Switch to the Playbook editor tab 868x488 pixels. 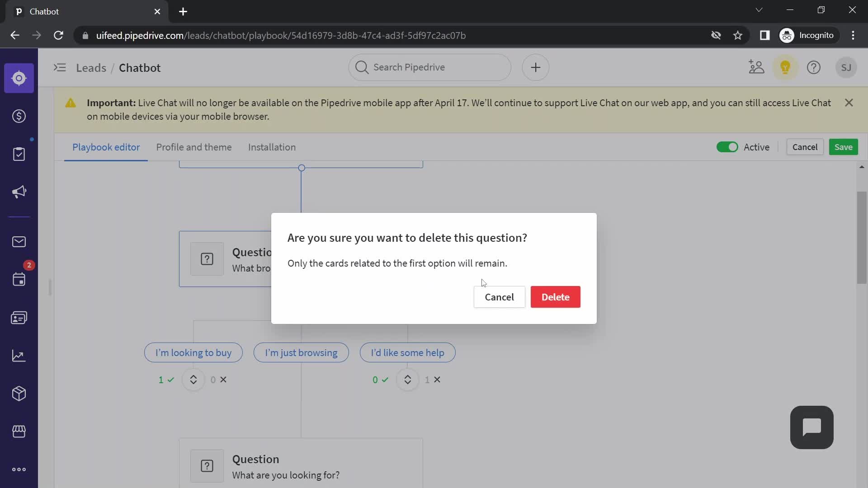[106, 147]
